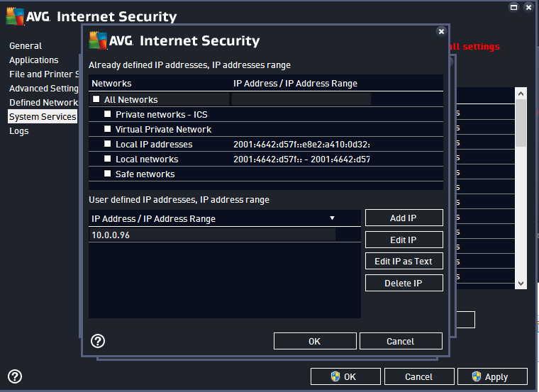Screen dimensions: 539x392
Task: Select System Services in the sidebar
Action: pyautogui.click(x=43, y=116)
